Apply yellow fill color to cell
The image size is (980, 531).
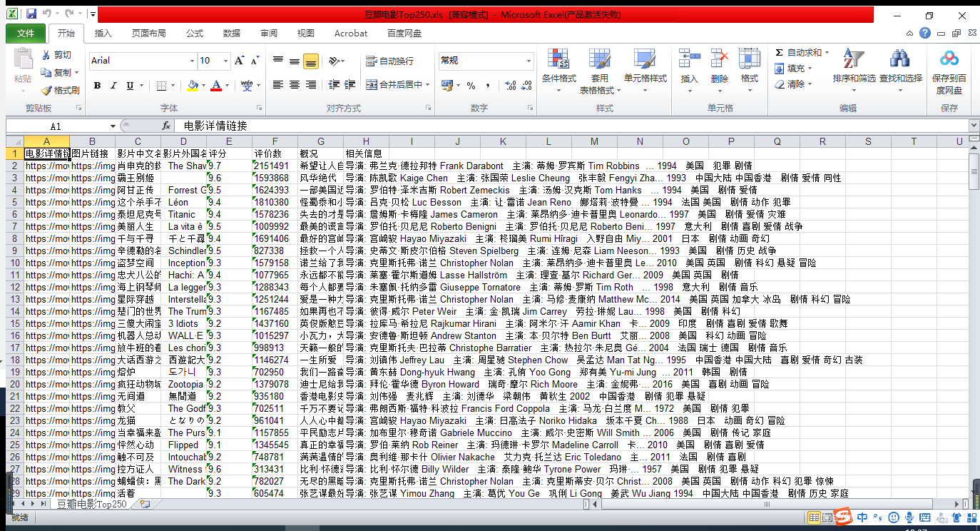193,86
